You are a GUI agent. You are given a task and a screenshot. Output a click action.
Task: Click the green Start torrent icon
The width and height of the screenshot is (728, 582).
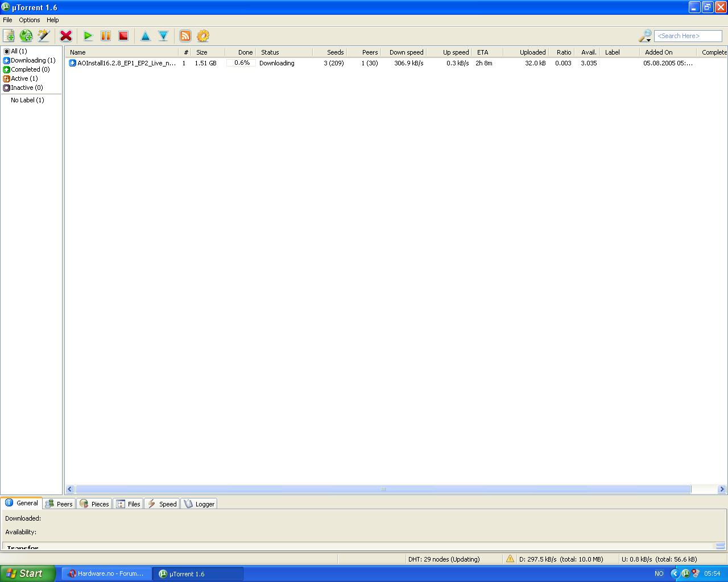pyautogui.click(x=88, y=36)
